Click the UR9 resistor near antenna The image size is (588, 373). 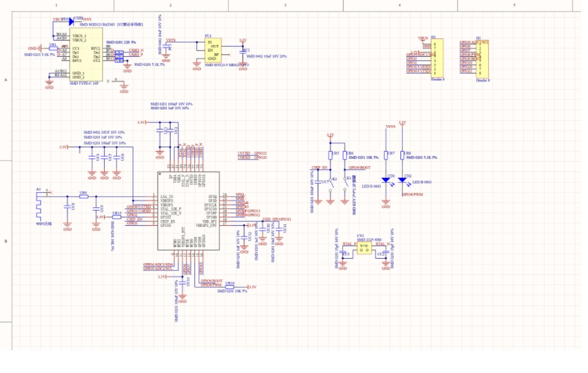(83, 197)
